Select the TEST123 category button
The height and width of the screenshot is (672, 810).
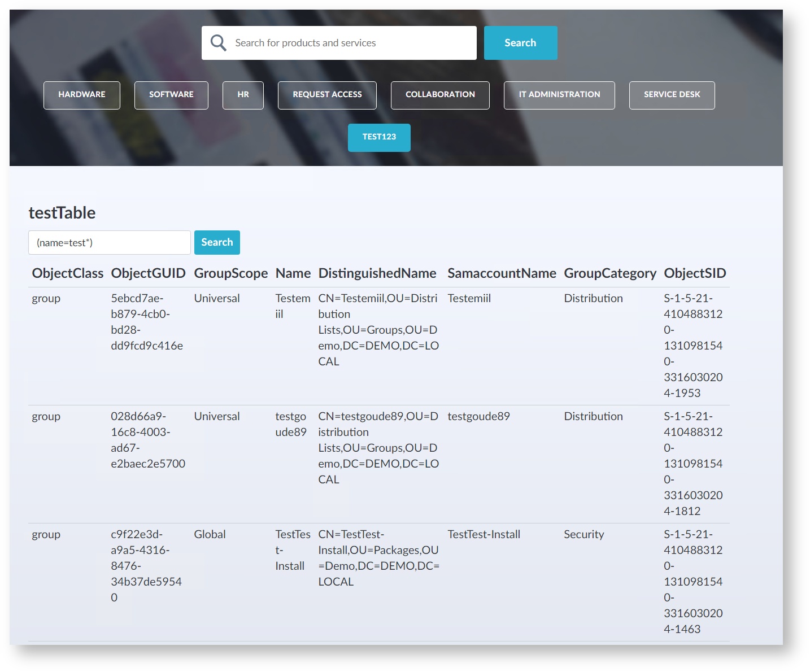[x=379, y=137]
